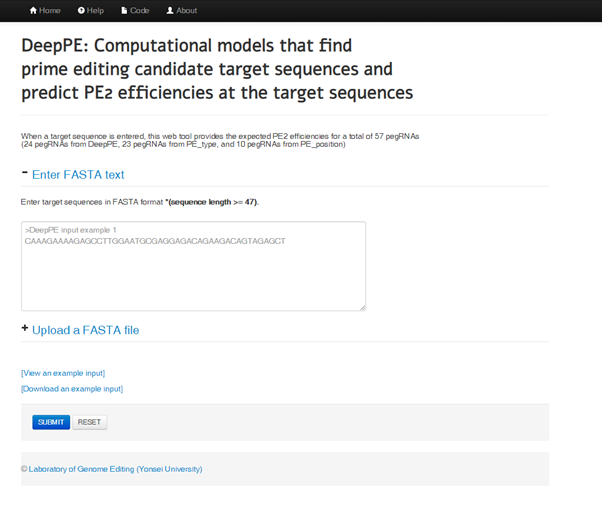Expand upload section using plus icon
Screen dimensions: 602x525
pos(25,328)
